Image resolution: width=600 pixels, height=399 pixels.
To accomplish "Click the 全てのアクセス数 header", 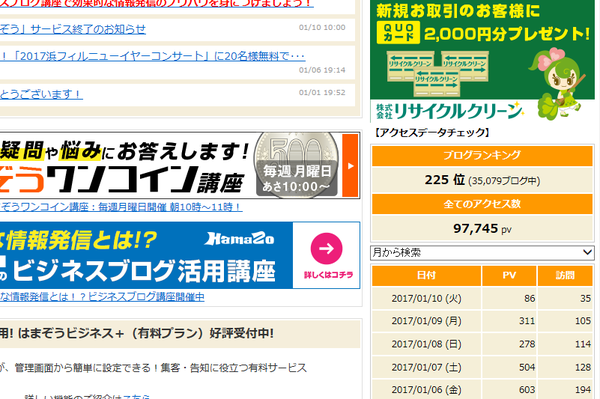I will tap(482, 204).
